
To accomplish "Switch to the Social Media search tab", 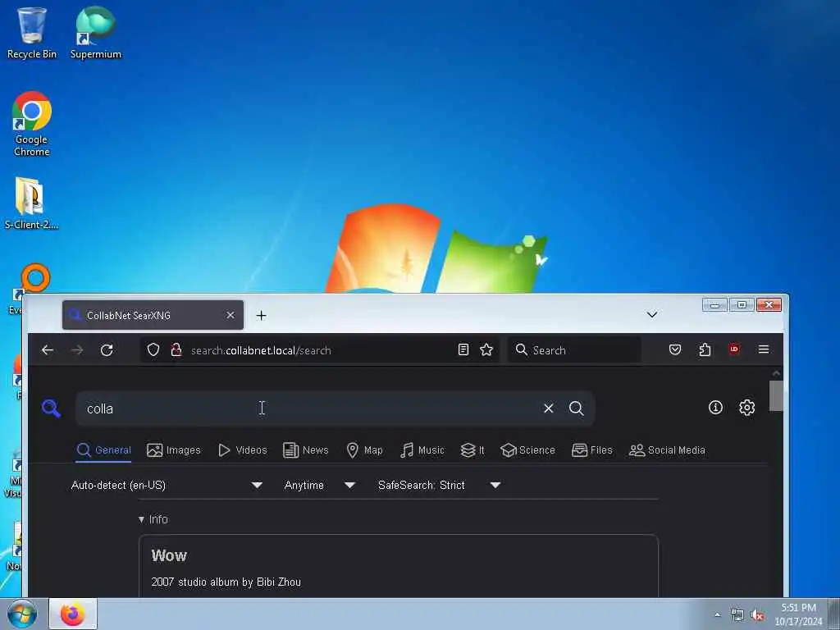I will [x=667, y=450].
